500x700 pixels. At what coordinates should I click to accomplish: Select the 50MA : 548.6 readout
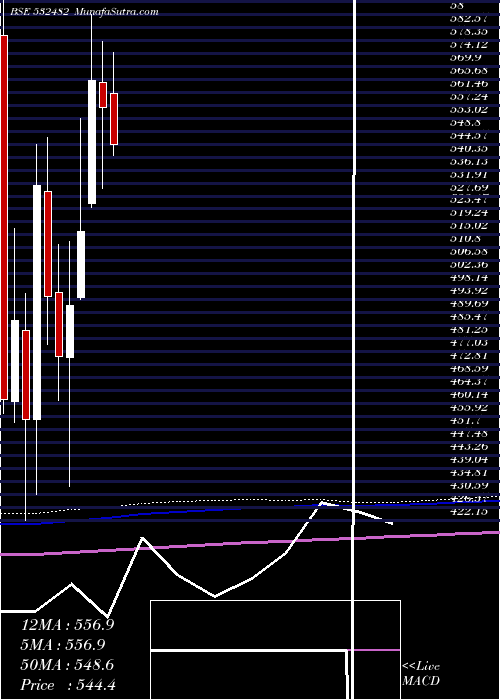tap(67, 665)
